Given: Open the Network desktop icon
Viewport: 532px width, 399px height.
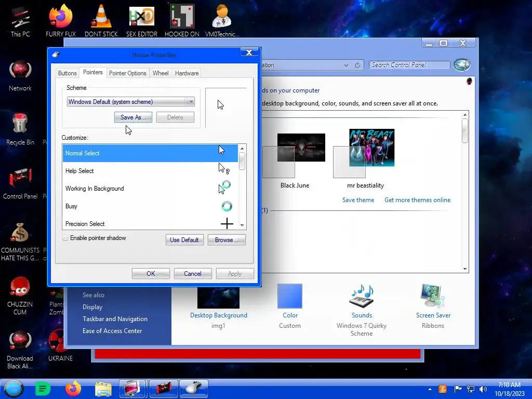Looking at the screenshot, I should (20, 75).
